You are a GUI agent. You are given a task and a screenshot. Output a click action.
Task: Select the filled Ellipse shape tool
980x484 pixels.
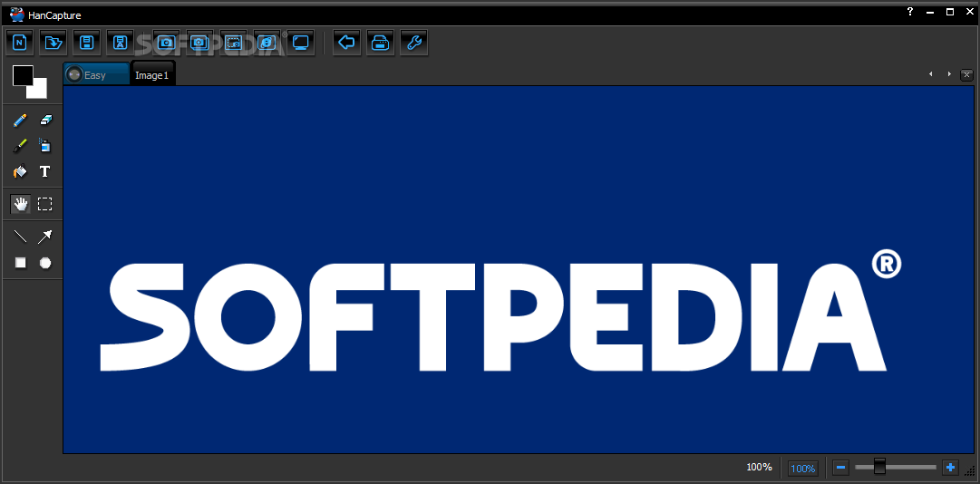45,263
